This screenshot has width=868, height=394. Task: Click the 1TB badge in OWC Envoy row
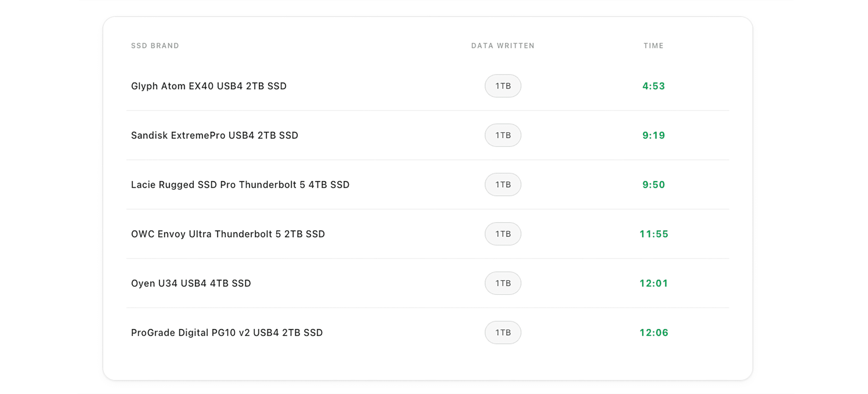click(502, 234)
